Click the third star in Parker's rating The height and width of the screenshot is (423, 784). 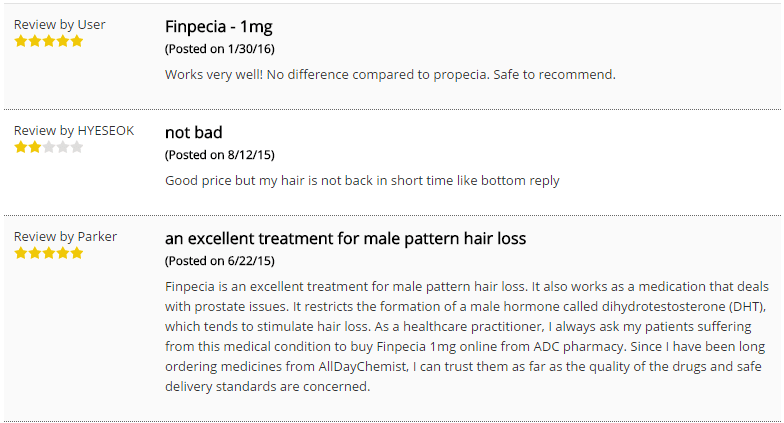(48, 253)
